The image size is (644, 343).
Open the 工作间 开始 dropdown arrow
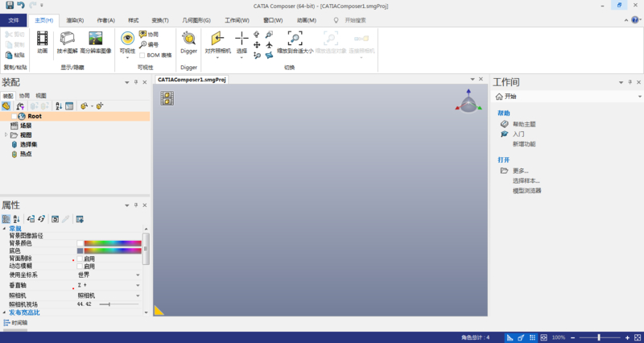click(639, 97)
